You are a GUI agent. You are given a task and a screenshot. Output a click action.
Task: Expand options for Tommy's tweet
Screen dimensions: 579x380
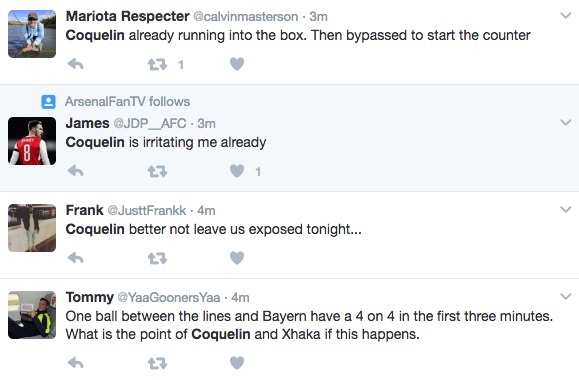pos(566,296)
